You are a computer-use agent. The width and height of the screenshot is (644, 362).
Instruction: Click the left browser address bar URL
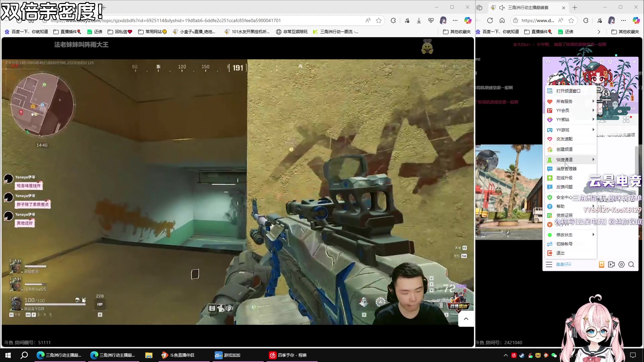click(166, 20)
